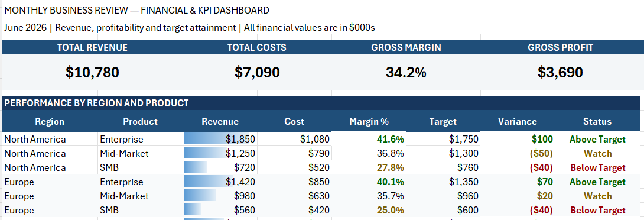Select the $1,420 revenue cell
The width and height of the screenshot is (644, 220).
[x=220, y=182]
